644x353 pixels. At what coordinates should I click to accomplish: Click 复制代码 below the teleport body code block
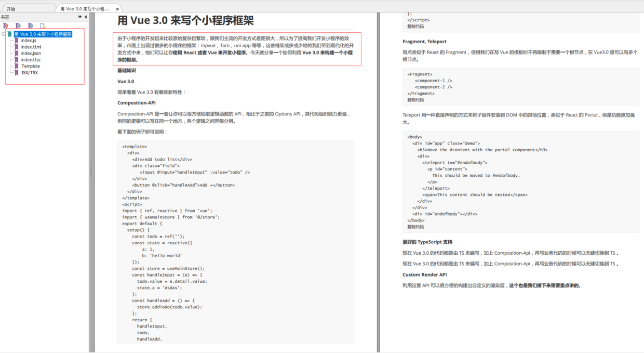coord(415,227)
